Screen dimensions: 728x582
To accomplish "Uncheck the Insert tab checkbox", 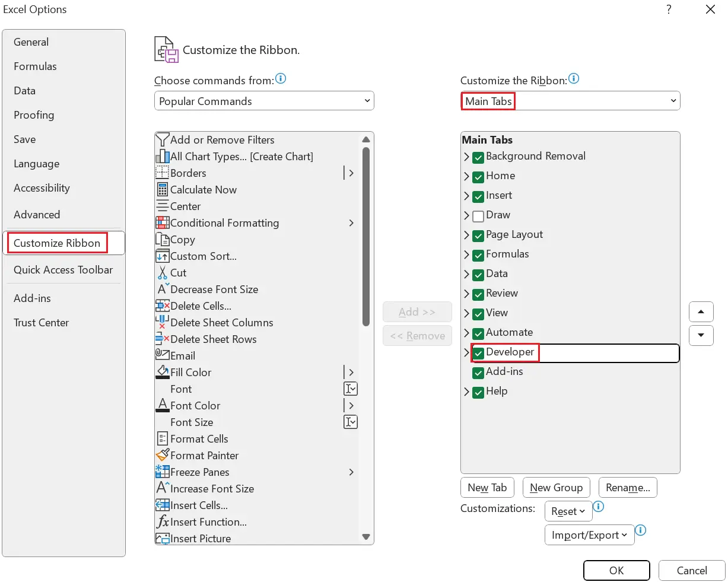I will 478,197.
